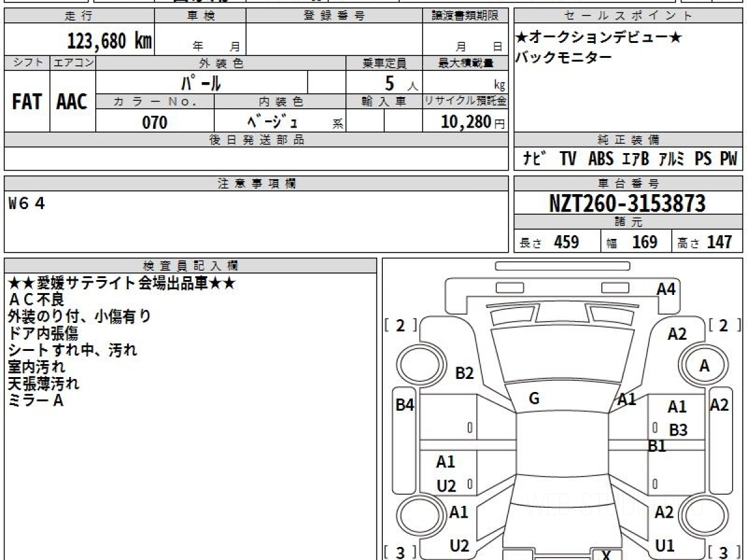This screenshot has width=747, height=560.
Task: Select the 外装のり付、小傷有り note
Action: tap(80, 317)
